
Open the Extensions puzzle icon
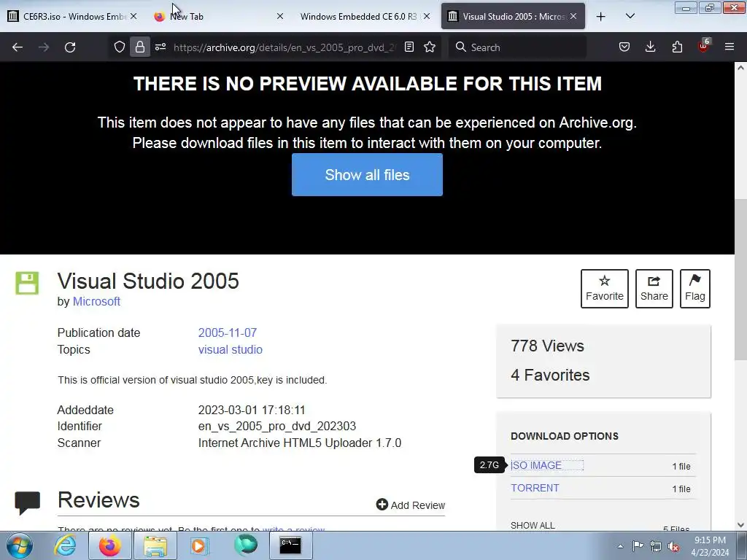[677, 47]
